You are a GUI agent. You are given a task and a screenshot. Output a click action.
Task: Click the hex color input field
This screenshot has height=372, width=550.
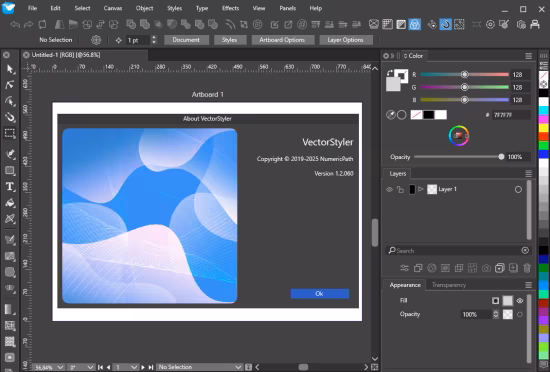pyautogui.click(x=511, y=115)
